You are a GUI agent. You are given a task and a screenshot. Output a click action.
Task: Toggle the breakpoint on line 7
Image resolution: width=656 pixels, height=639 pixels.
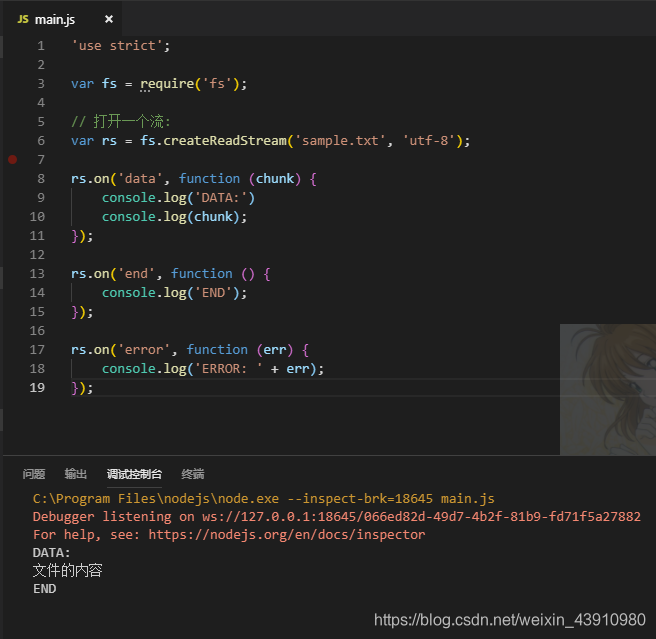[x=13, y=159]
